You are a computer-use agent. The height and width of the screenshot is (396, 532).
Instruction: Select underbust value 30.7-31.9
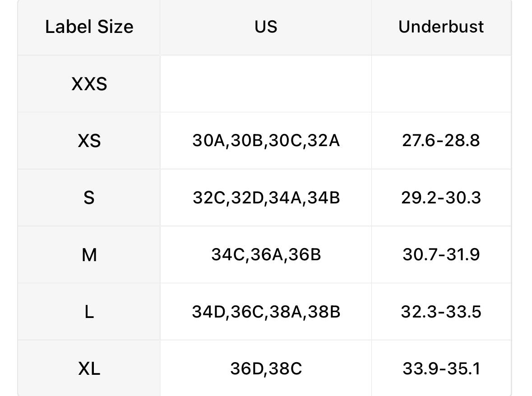(x=441, y=255)
